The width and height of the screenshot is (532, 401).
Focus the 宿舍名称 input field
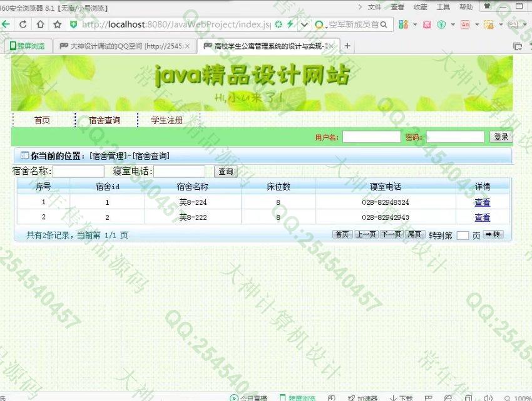(78, 171)
